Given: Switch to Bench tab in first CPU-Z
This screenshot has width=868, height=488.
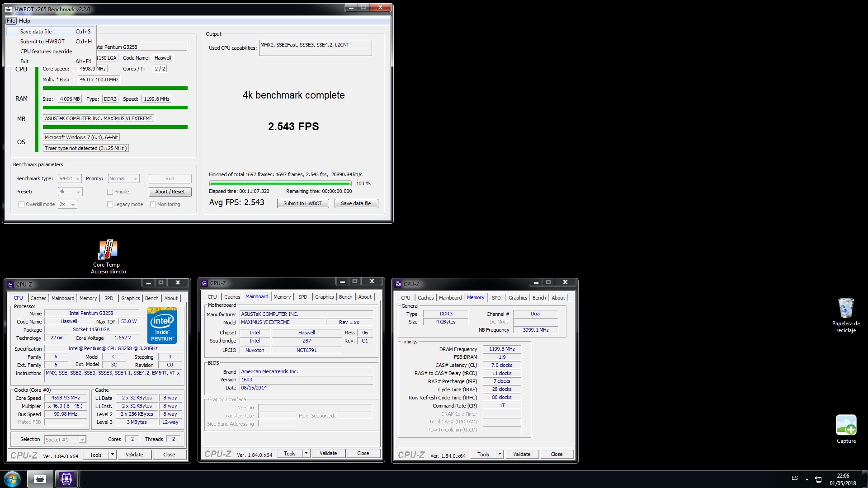Looking at the screenshot, I should (151, 298).
